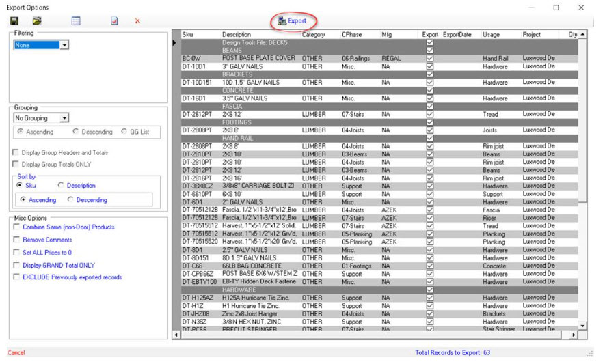Viewport: 605px width, 364px height.
Task: Click the checked document toolbar icon
Action: (115, 21)
